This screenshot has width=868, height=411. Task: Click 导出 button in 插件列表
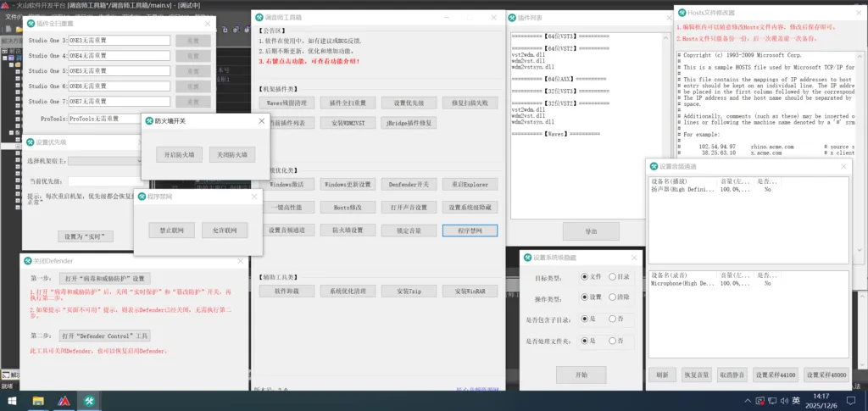click(x=591, y=231)
